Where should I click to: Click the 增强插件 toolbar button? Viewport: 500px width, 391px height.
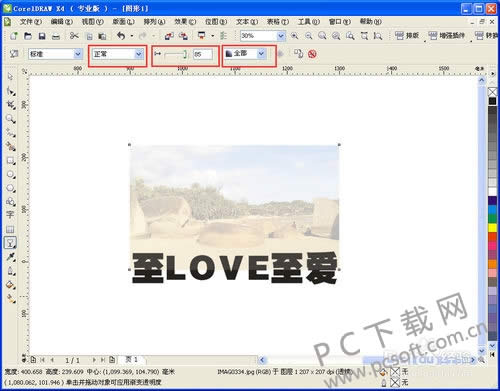tap(447, 36)
